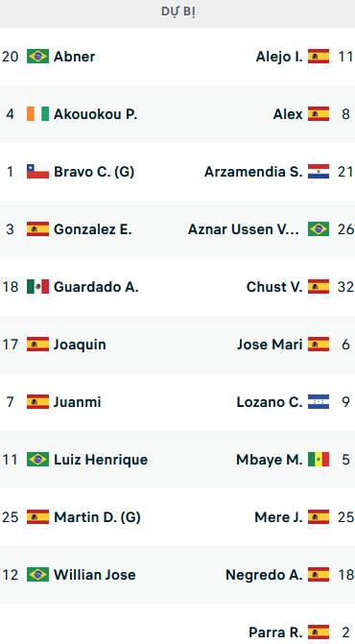355x644 pixels.
Task: Click the Senegal flag next to Mbaye M.
Action: point(319,459)
